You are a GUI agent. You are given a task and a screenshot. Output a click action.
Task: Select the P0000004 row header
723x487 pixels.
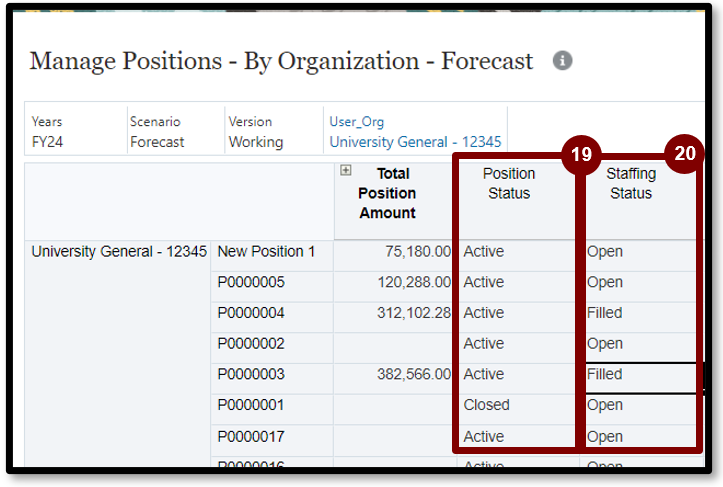click(x=251, y=313)
